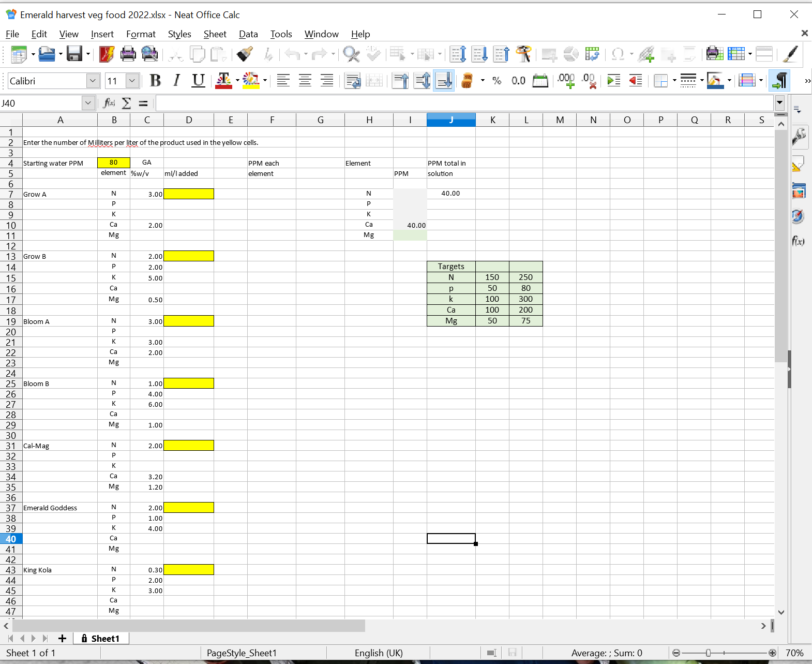Image resolution: width=812 pixels, height=664 pixels.
Task: Open sidebar Properties deck
Action: [799, 137]
